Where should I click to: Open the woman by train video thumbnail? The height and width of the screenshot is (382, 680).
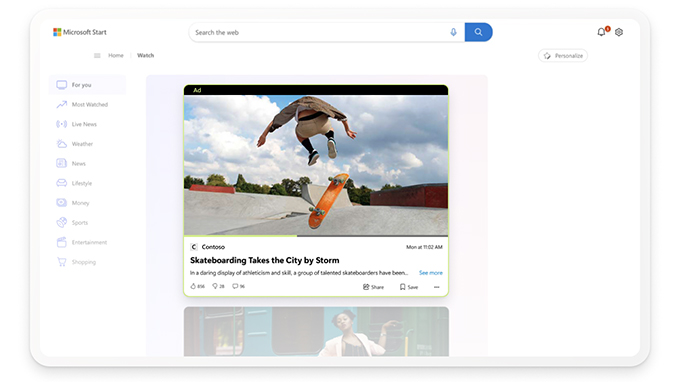(316, 332)
